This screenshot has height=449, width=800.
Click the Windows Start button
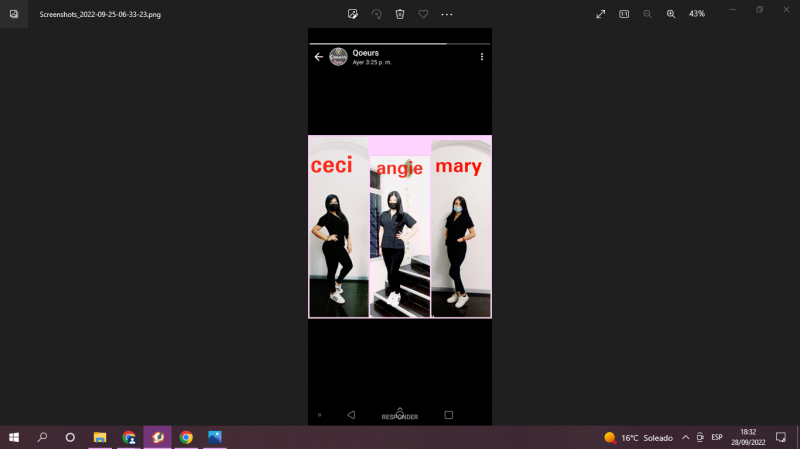coord(14,437)
